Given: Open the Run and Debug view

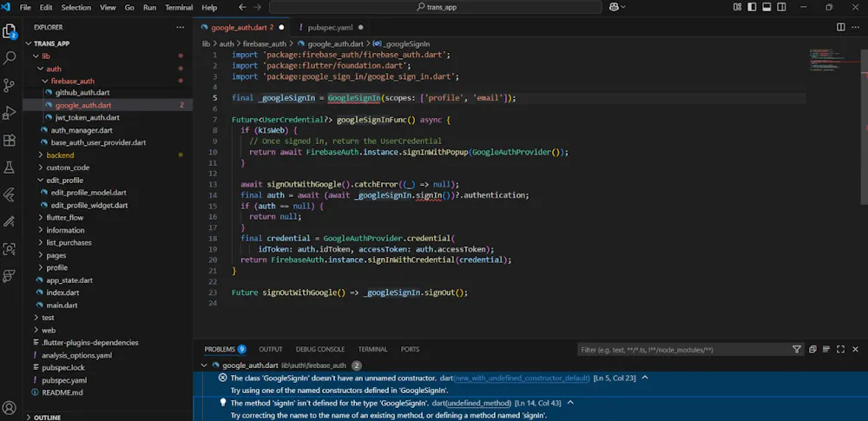Looking at the screenshot, I should click(x=10, y=113).
